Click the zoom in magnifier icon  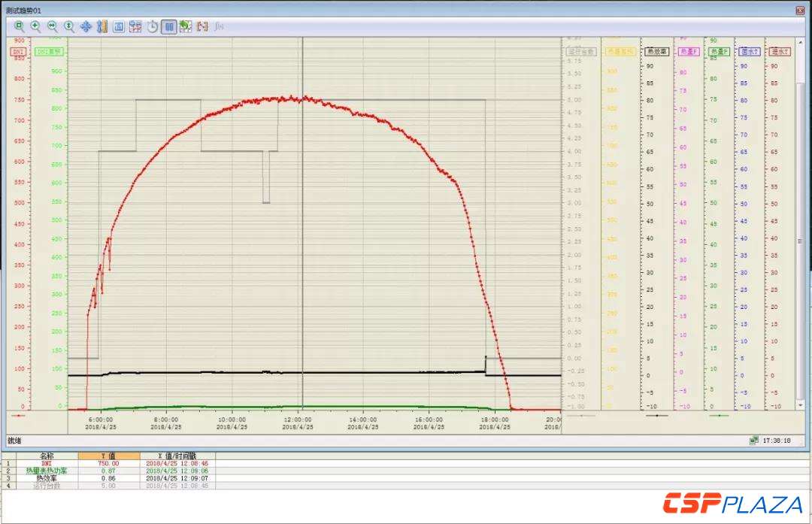(x=36, y=26)
